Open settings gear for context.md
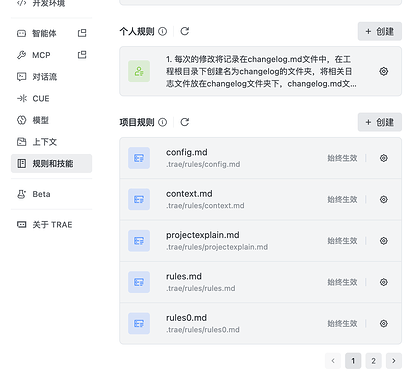This screenshot has height=375, width=417. [384, 199]
